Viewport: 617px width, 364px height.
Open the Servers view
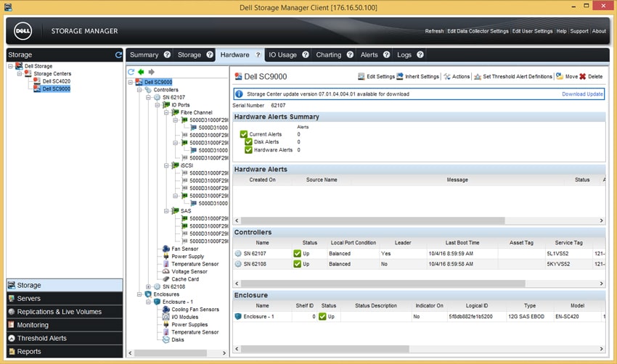pos(65,298)
